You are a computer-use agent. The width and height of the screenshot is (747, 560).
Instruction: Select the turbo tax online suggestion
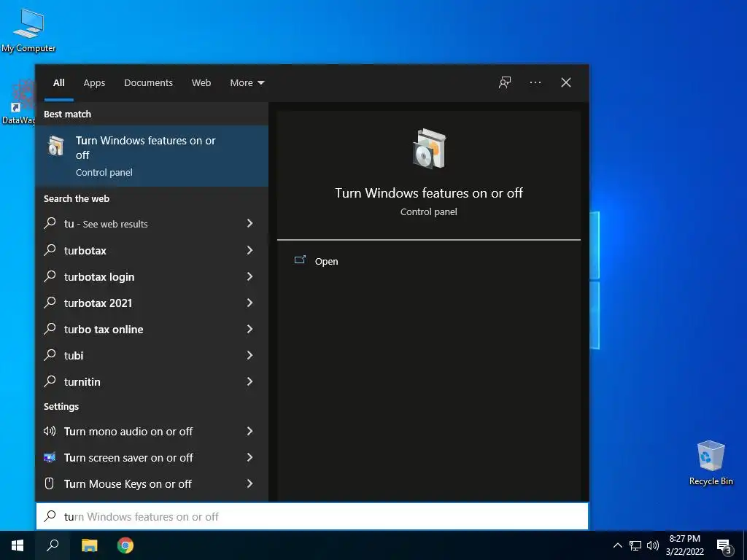[152, 329]
